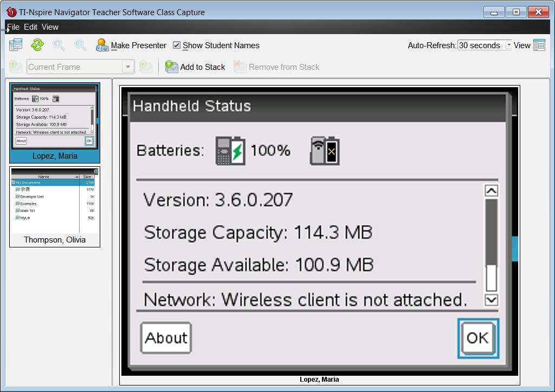The height and width of the screenshot is (392, 555).
Task: Click the View layout grid icon
Action: (x=539, y=45)
